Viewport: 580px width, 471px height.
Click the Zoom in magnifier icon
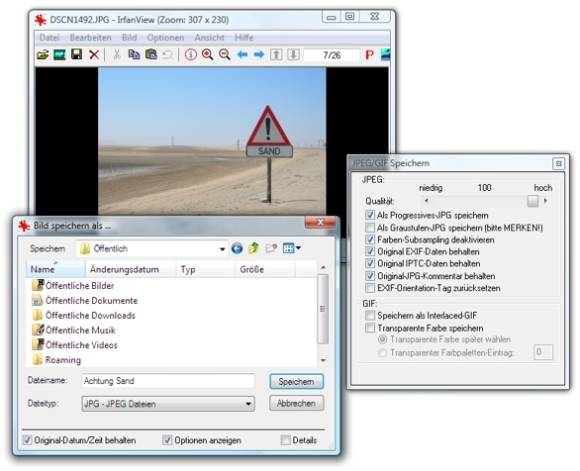(208, 55)
